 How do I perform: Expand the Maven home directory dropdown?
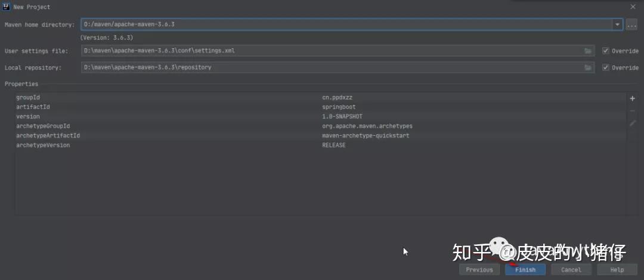pos(617,25)
